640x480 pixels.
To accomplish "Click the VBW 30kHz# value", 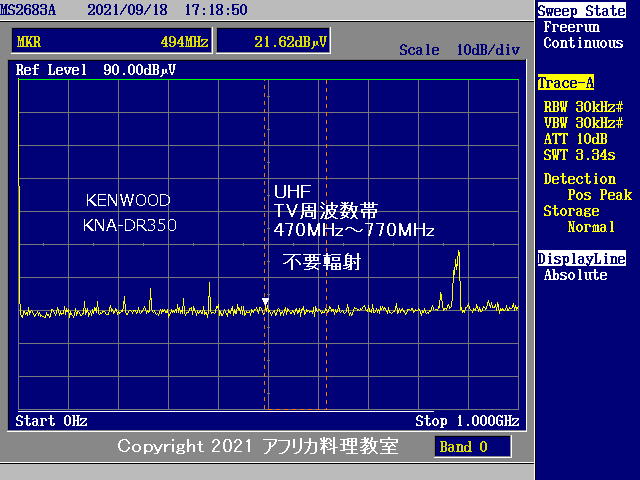I will [584, 123].
